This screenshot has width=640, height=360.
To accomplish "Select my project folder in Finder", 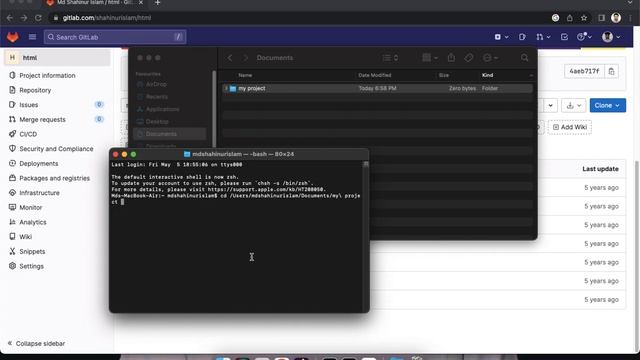I will coord(378,88).
